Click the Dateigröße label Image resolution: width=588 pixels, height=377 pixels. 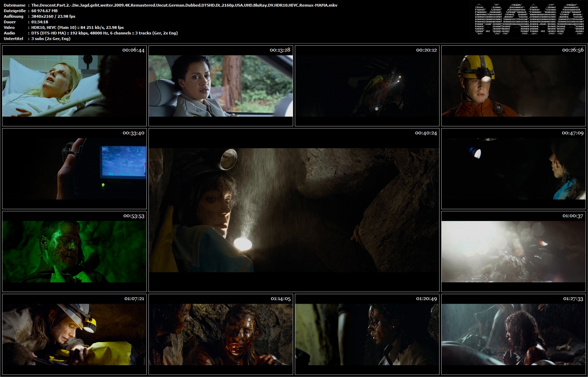point(15,11)
